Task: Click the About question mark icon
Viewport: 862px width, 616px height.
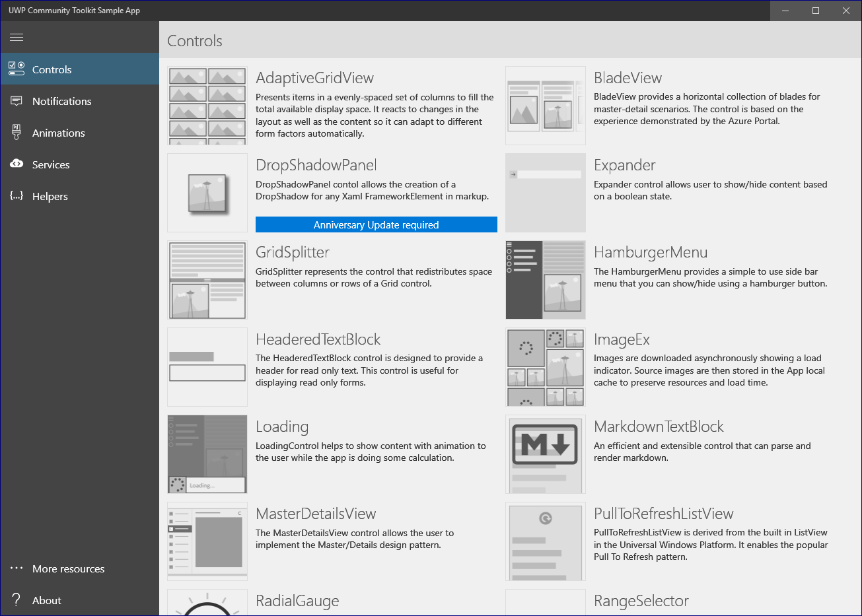Action: pyautogui.click(x=17, y=600)
